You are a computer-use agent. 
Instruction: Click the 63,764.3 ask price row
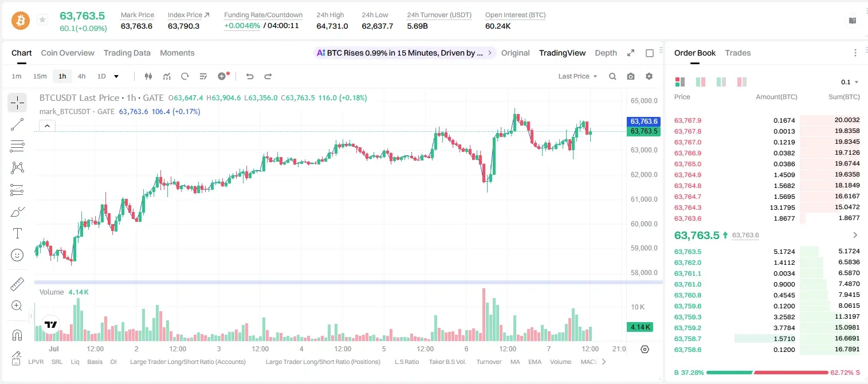767,207
